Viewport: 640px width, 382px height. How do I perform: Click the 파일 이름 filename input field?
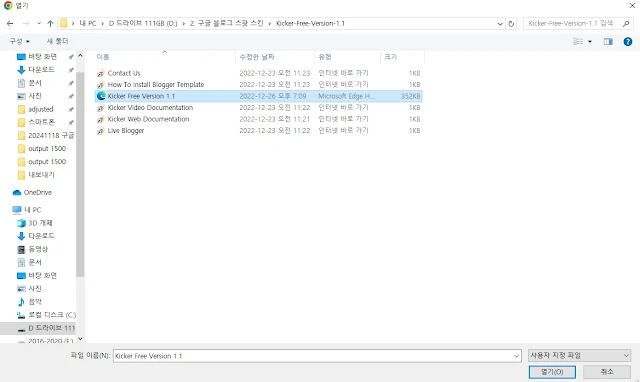click(x=313, y=356)
